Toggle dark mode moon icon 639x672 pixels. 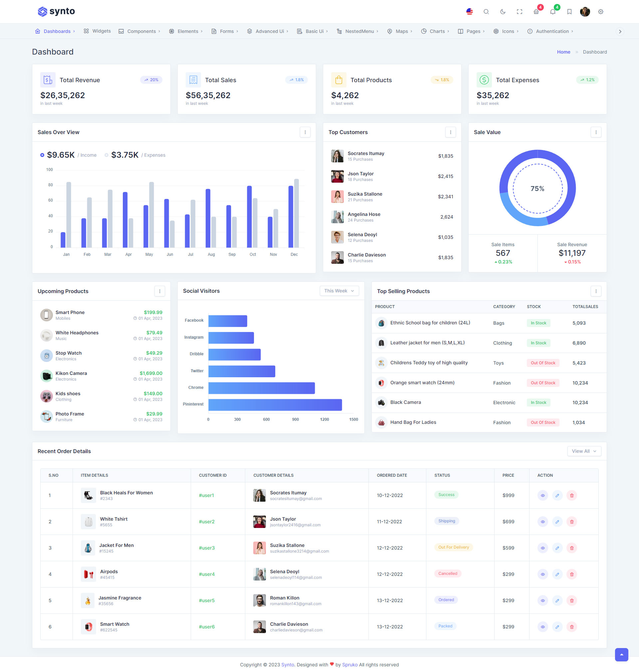pos(503,12)
